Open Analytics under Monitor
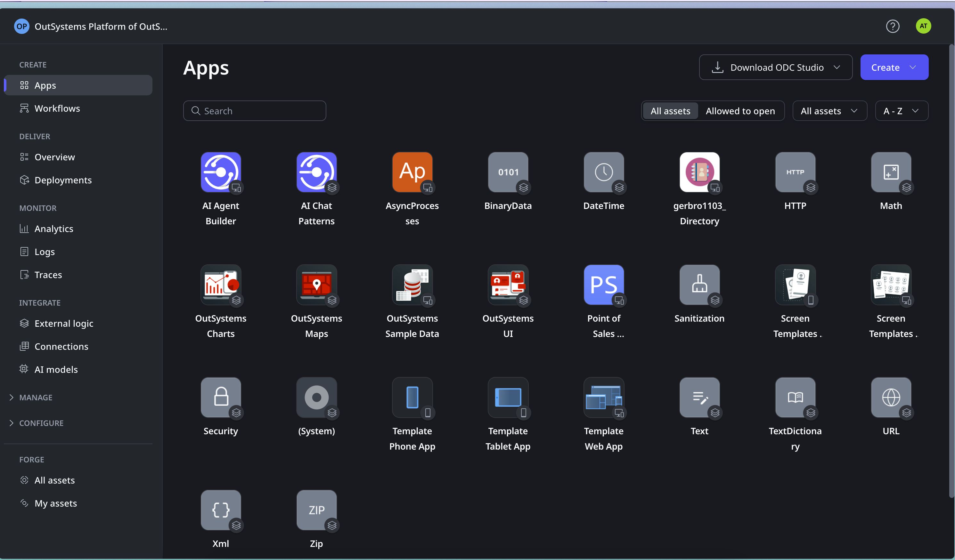 pyautogui.click(x=78, y=229)
